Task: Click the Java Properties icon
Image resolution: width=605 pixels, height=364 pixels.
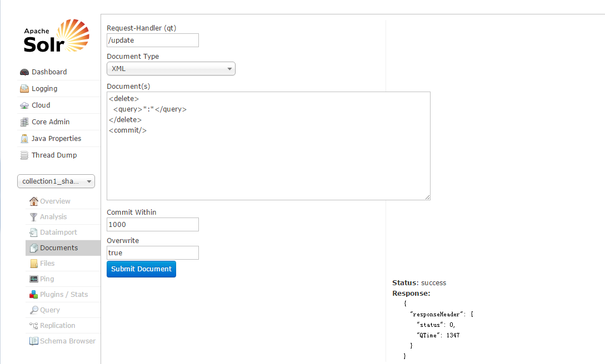Action: coord(24,139)
